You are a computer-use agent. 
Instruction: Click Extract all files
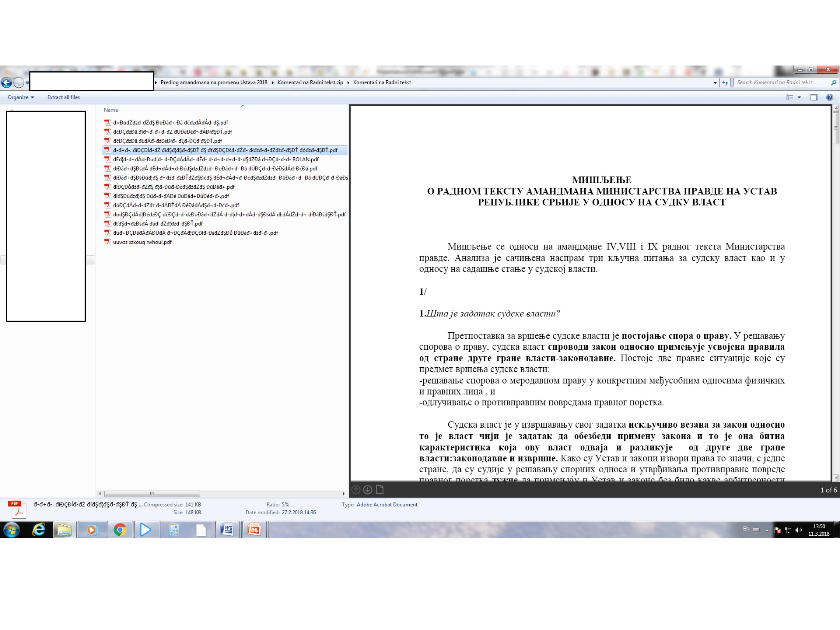[63, 97]
